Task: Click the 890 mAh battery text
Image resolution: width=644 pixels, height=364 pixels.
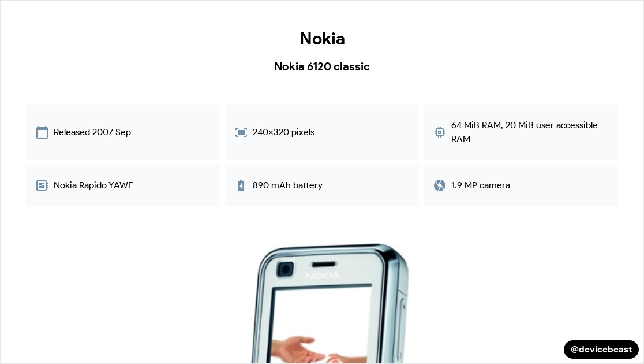Action: [287, 185]
